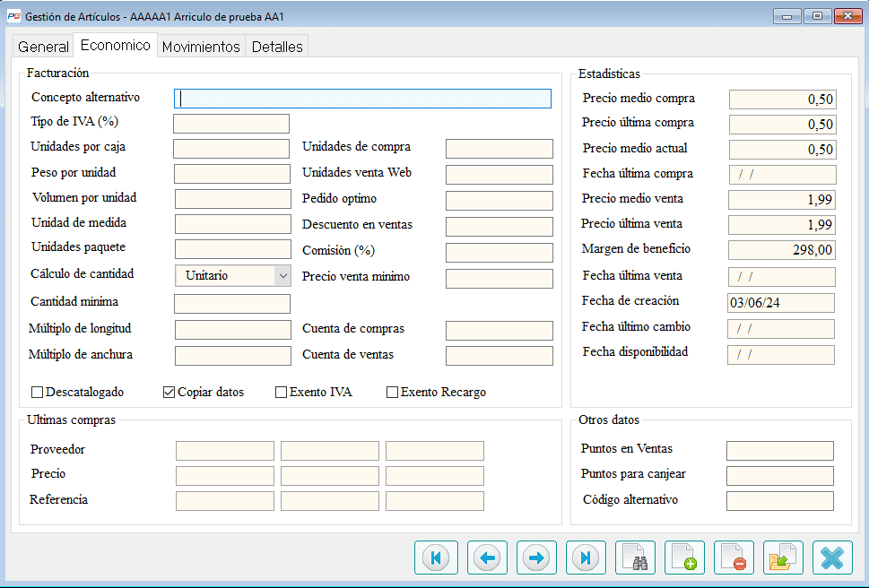
Task: Close window using title bar red X
Action: pos(848,16)
